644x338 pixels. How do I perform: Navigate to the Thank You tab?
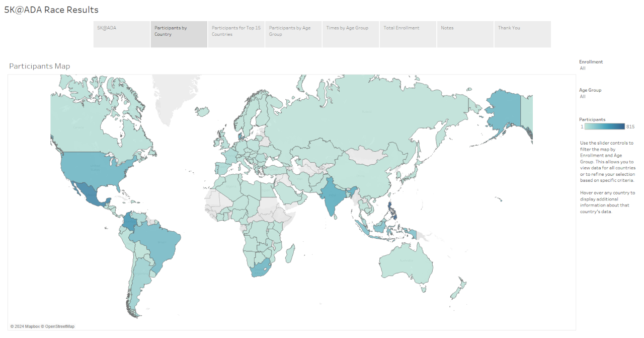point(522,34)
